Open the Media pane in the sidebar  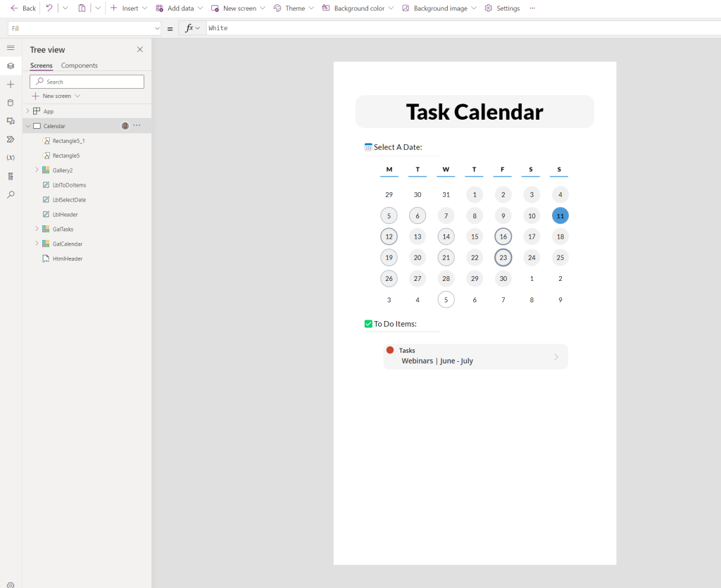[x=11, y=121]
